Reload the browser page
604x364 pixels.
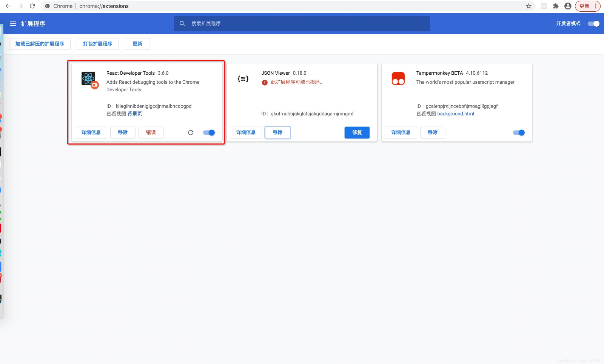click(32, 6)
